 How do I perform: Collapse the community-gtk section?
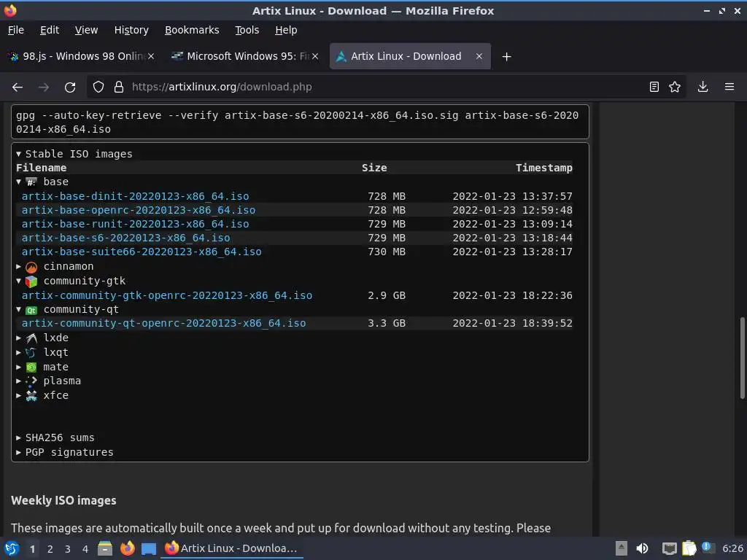[18, 281]
